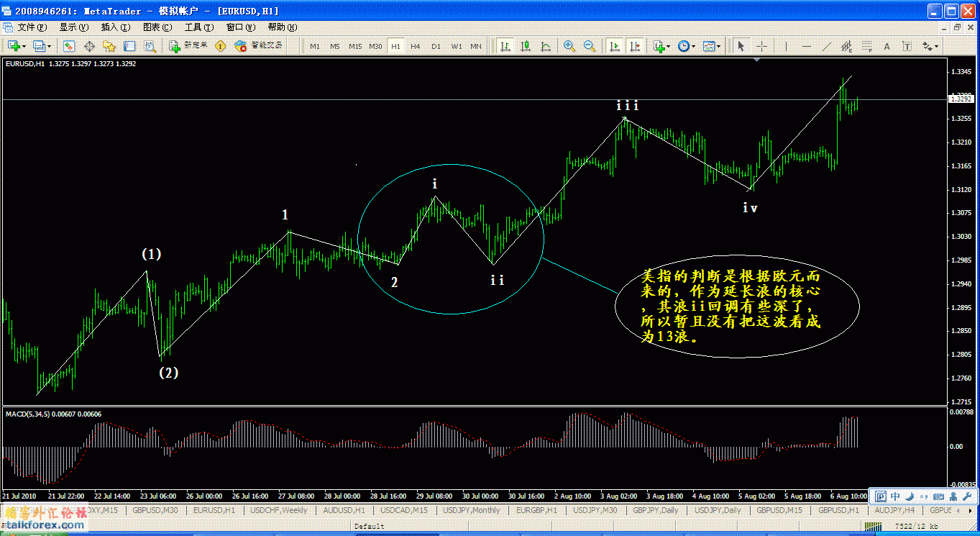Open MetaEditor via yellow diamond icon
This screenshot has width=980, height=536.
(x=220, y=46)
